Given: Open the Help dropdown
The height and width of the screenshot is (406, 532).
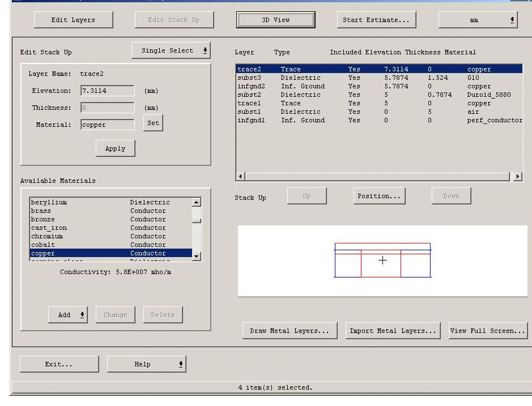Looking at the screenshot, I should pyautogui.click(x=147, y=364).
